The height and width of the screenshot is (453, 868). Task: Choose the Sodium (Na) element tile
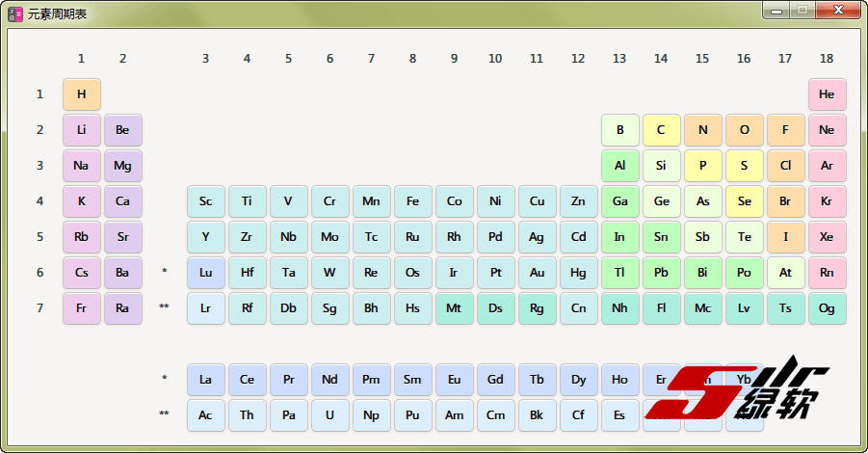82,166
